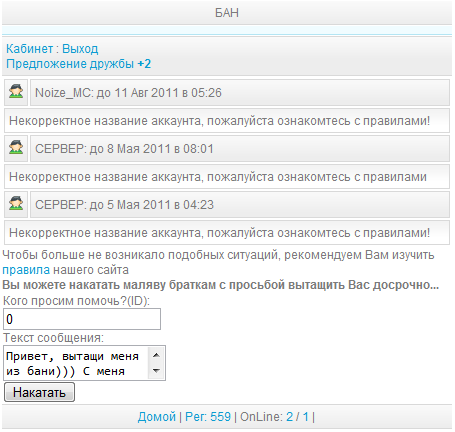Focus the Кого просим помочь ID field

[82, 319]
